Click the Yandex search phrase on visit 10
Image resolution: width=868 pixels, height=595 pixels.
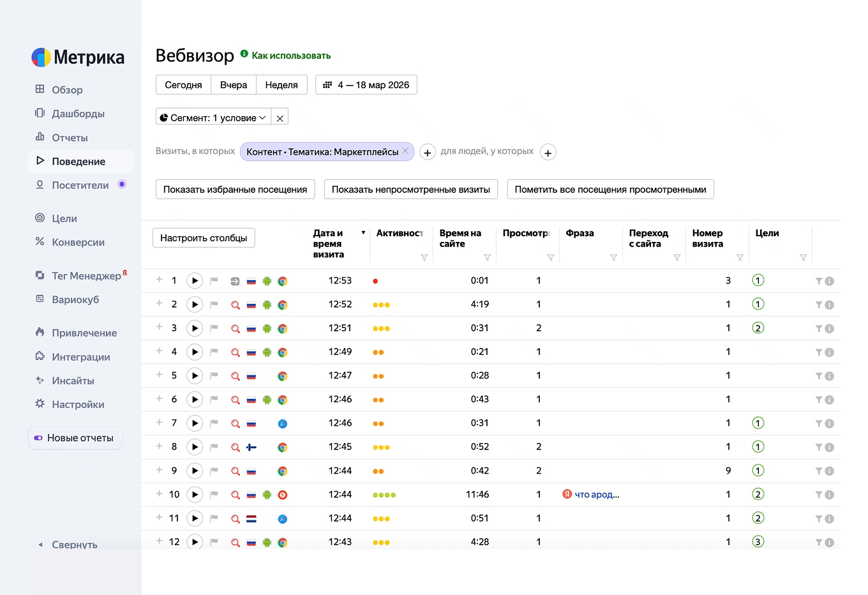(x=596, y=495)
